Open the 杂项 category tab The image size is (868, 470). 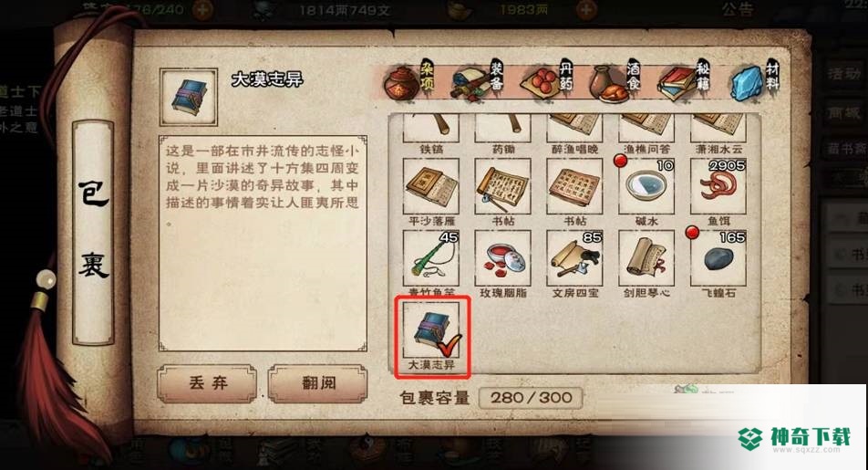tap(409, 81)
